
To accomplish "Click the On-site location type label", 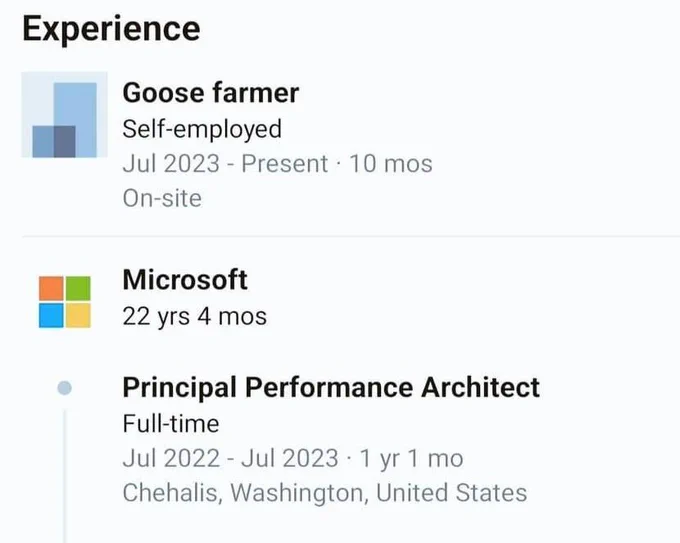I will (162, 198).
